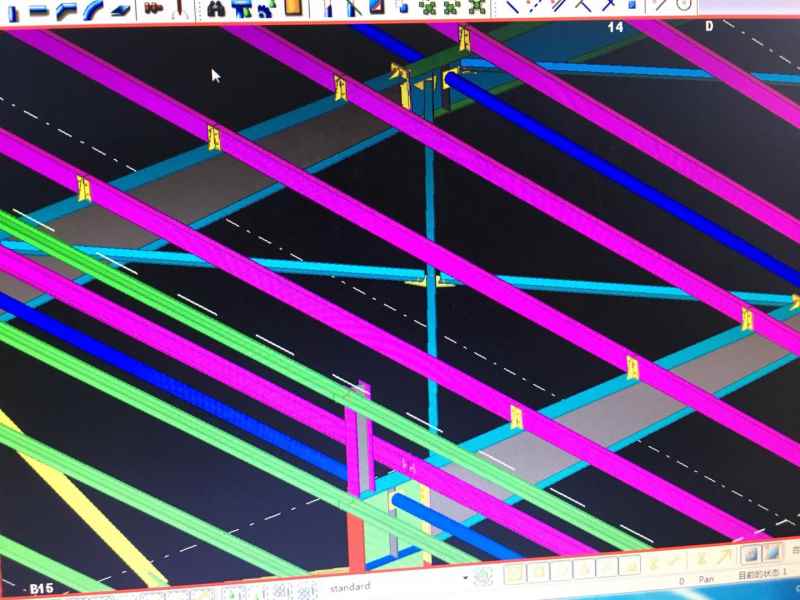This screenshot has width=800, height=600.
Task: Select the construction circle tool
Action: (x=684, y=5)
